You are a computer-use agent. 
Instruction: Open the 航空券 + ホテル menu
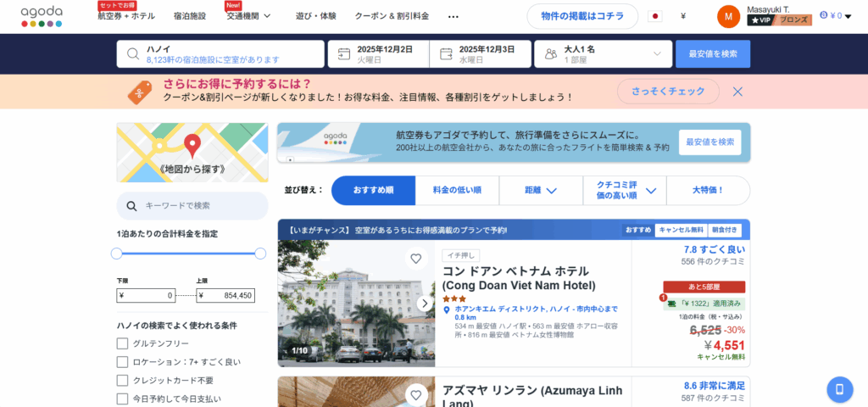point(126,16)
